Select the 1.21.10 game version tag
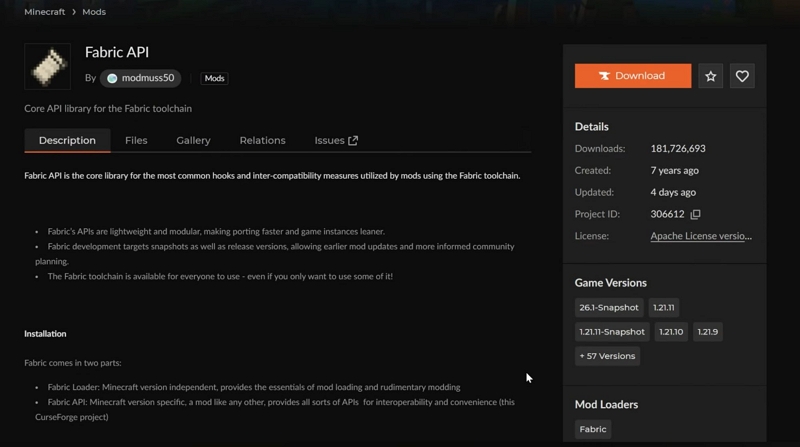Viewport: 800px width, 447px height. click(671, 332)
